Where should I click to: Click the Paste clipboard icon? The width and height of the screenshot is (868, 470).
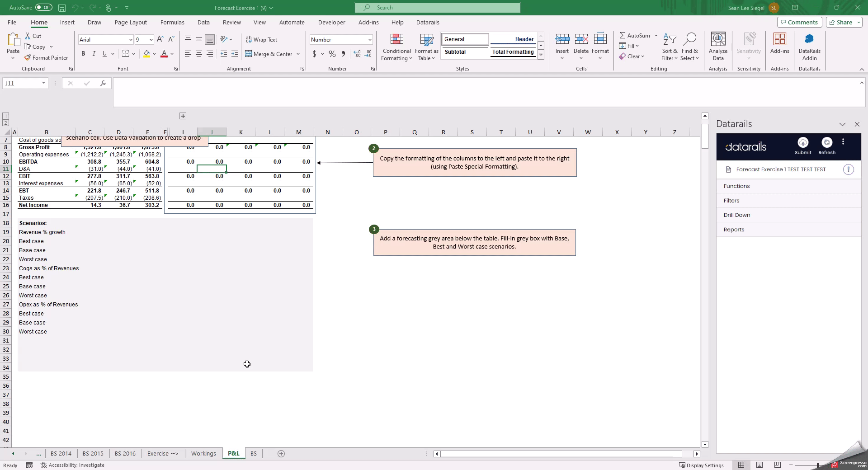(13, 40)
